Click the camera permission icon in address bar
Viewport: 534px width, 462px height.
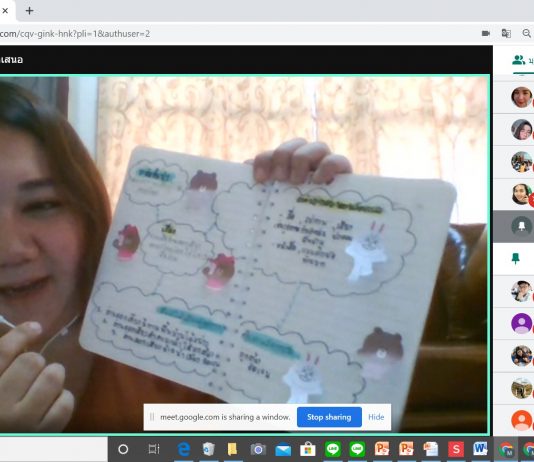pyautogui.click(x=486, y=33)
